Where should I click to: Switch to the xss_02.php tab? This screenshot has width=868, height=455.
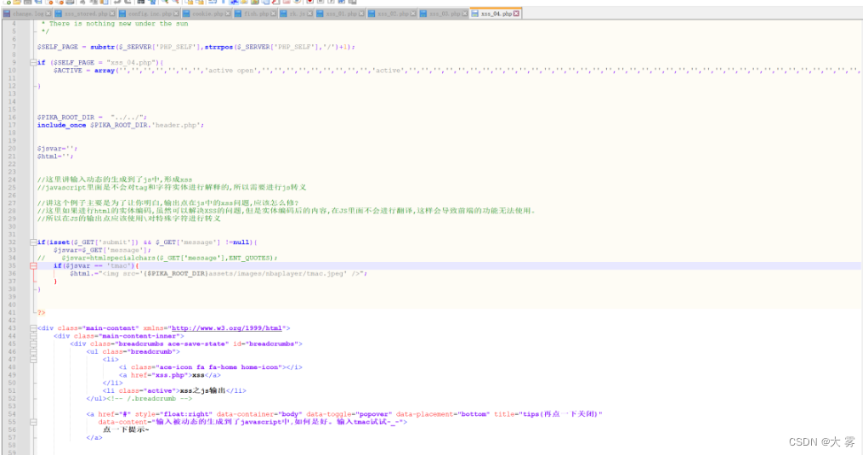[x=393, y=14]
